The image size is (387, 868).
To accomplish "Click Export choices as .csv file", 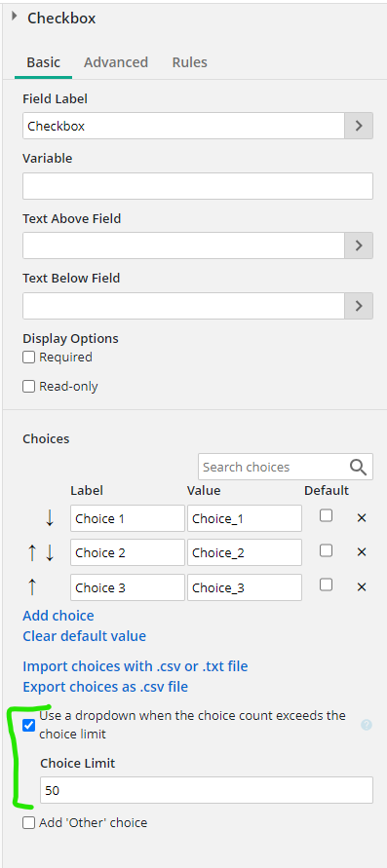I will (105, 687).
